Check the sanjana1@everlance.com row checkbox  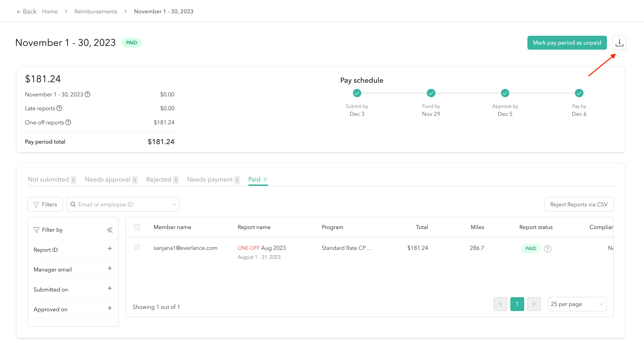point(137,247)
